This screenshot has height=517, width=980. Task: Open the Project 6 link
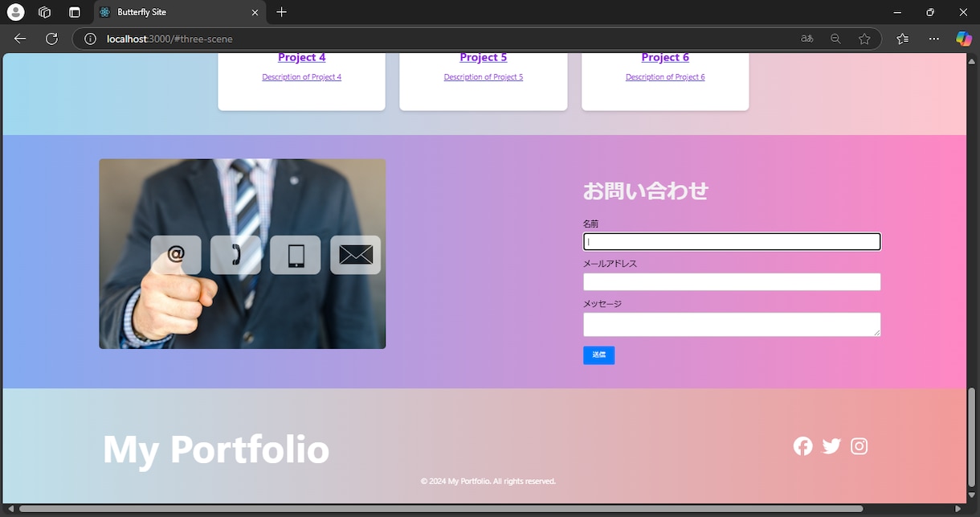click(x=665, y=58)
